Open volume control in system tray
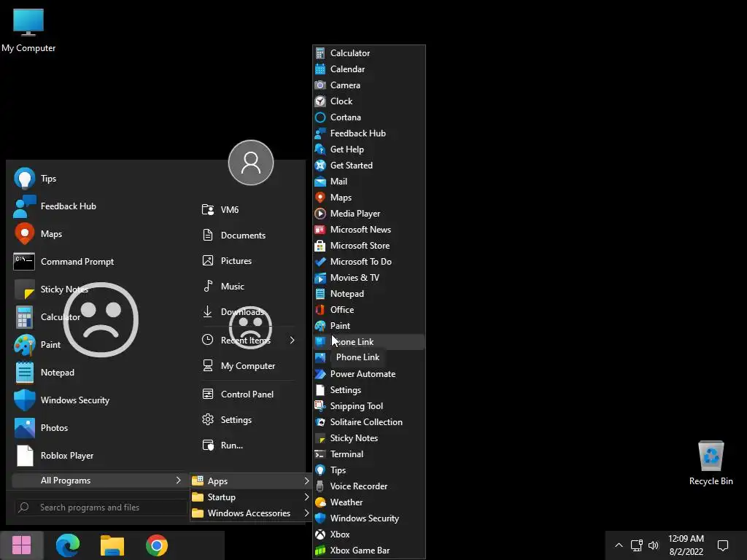The height and width of the screenshot is (560, 747). coord(653,545)
